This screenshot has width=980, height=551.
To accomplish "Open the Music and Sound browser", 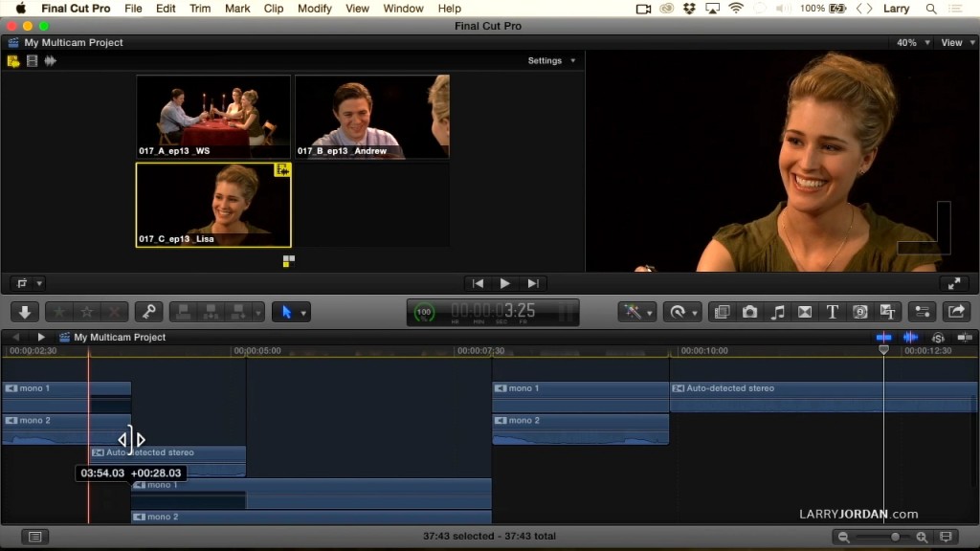I will pyautogui.click(x=778, y=312).
